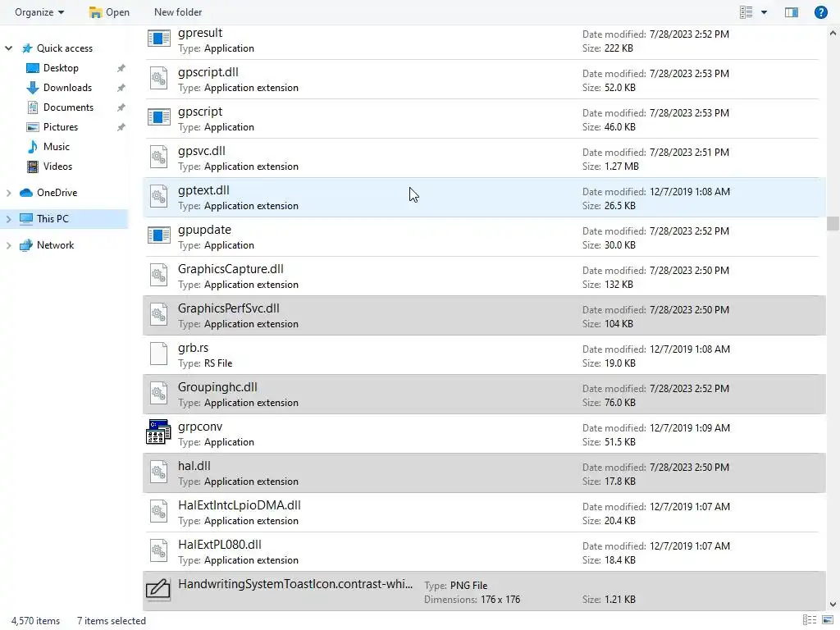Click the vertical scrollbar thumb
Viewport: 840px width, 630px height.
tap(833, 223)
